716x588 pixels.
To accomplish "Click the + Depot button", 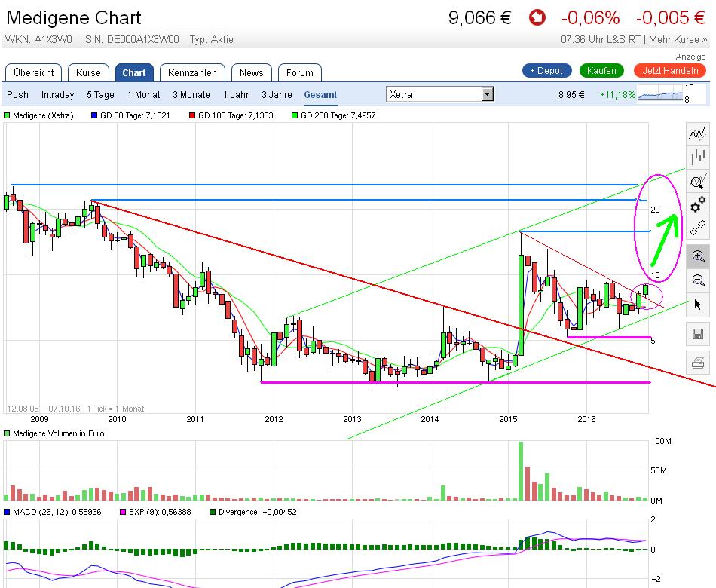I will pos(546,71).
